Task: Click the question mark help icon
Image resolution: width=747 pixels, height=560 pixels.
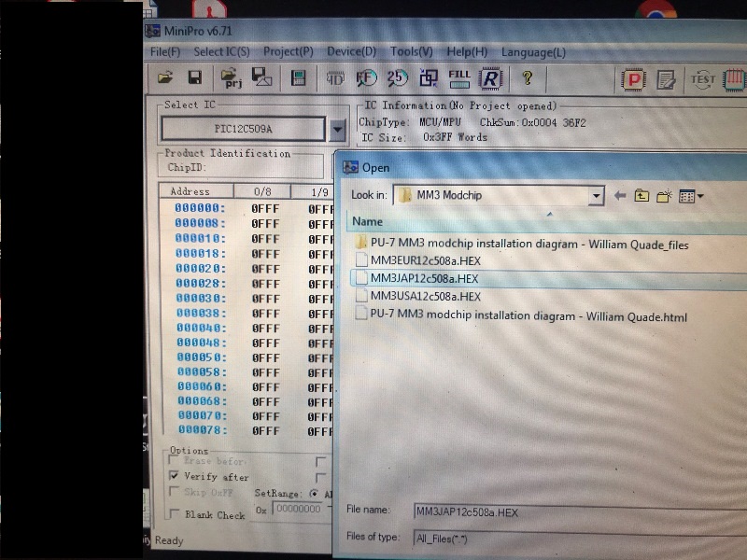Action: [528, 78]
